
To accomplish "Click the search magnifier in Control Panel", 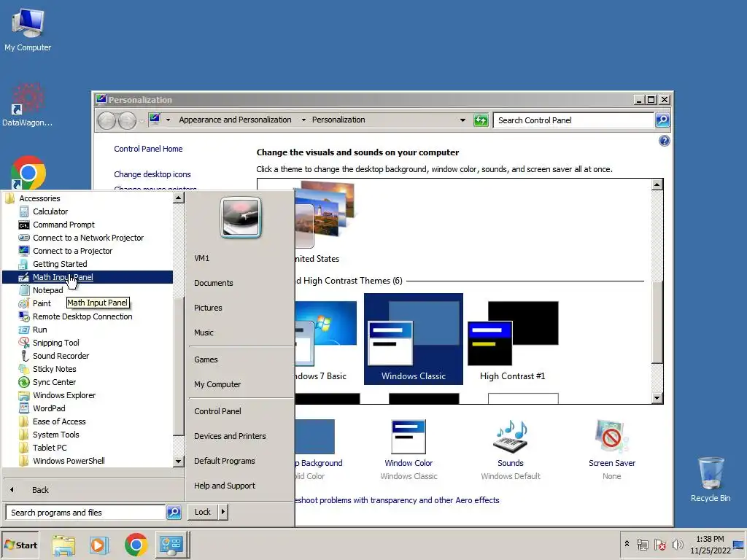I will (662, 120).
